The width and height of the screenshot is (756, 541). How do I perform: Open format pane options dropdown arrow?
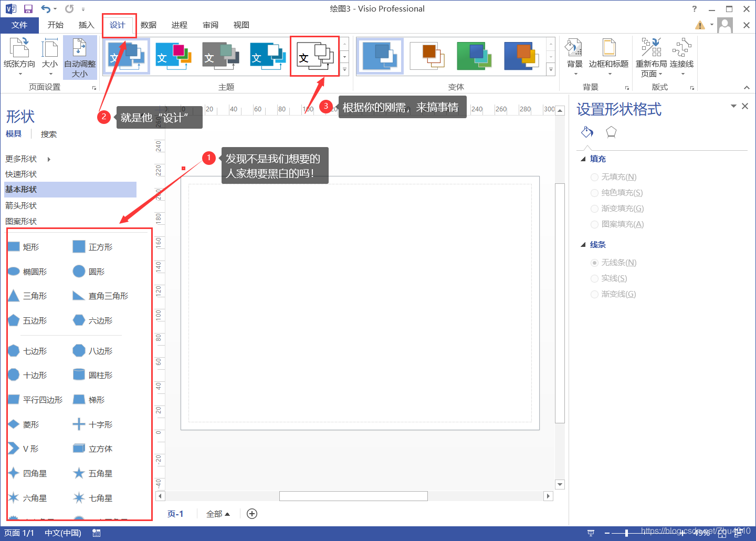pyautogui.click(x=733, y=106)
